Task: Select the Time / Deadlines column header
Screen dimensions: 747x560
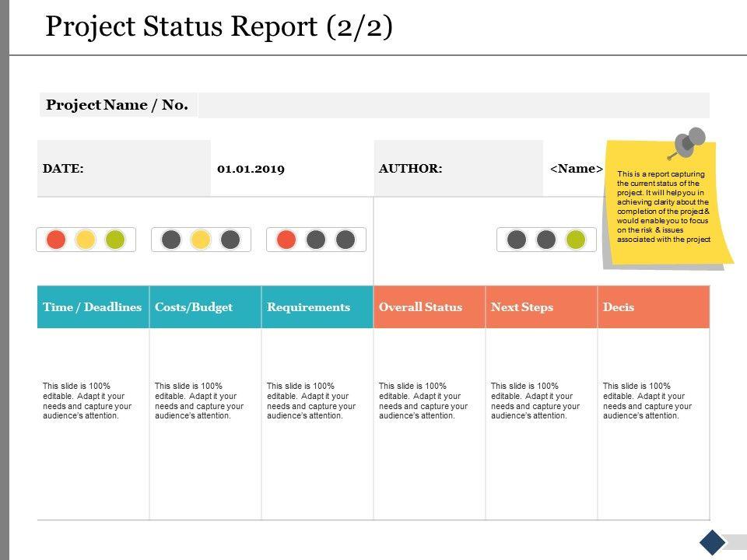Action: tap(93, 307)
